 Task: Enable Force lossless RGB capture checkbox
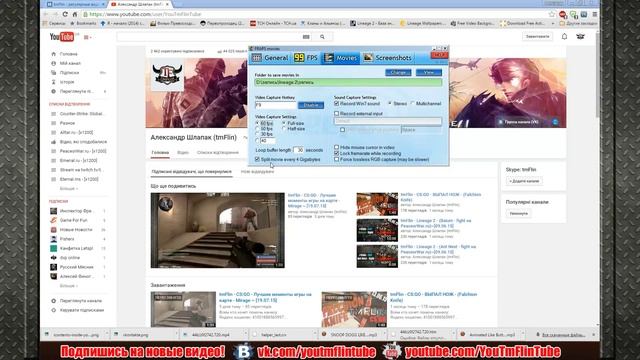click(x=337, y=159)
